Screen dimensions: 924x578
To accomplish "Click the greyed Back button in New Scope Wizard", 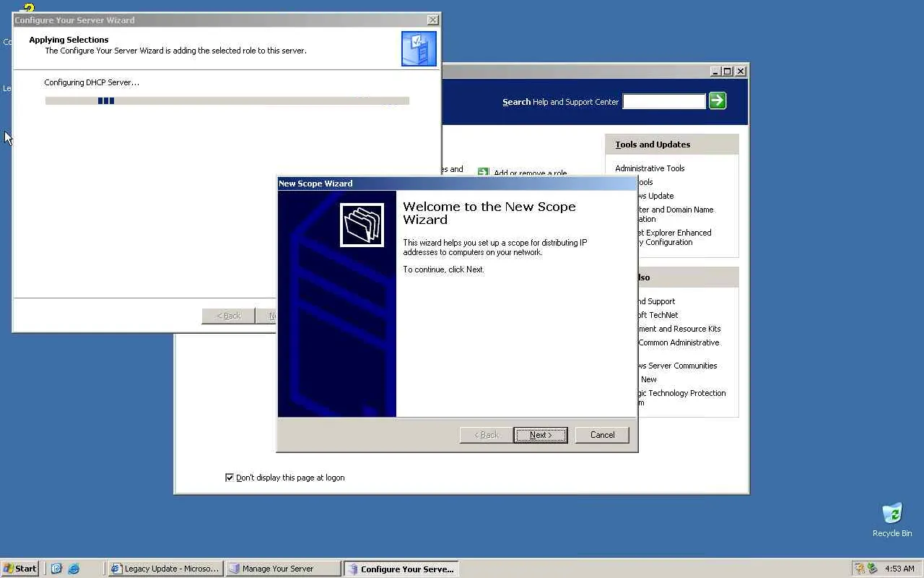I will [x=486, y=435].
